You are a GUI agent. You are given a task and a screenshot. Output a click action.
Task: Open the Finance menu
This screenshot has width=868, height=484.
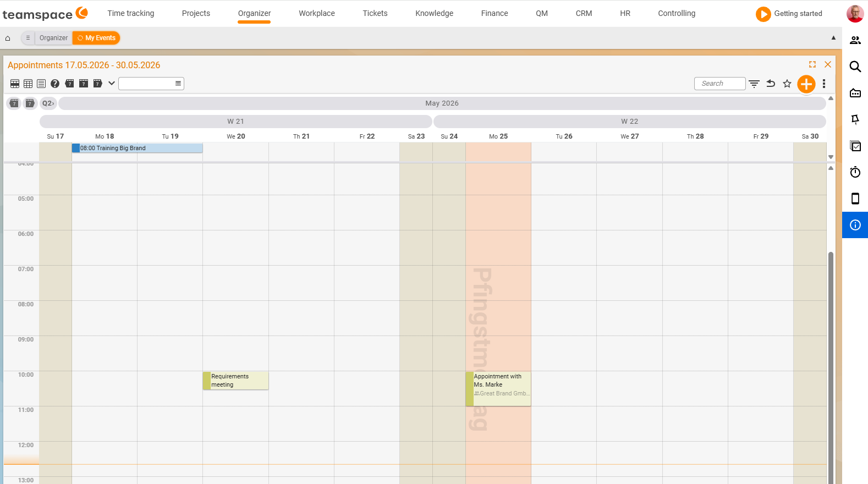(x=495, y=13)
